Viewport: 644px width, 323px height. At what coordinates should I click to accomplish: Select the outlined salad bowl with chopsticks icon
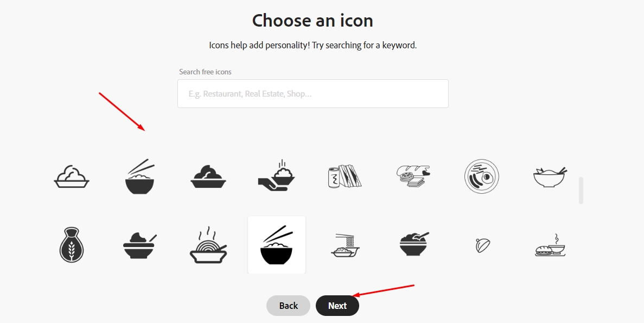(x=550, y=177)
